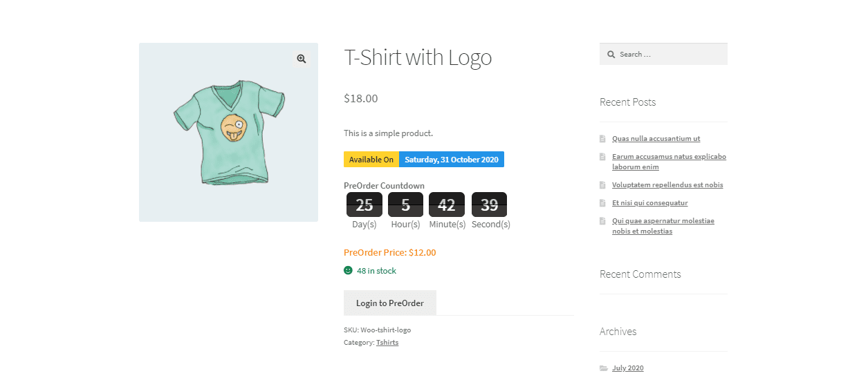
Task: Click the SKU: Woo-tshirt-logo text
Action: pos(378,330)
